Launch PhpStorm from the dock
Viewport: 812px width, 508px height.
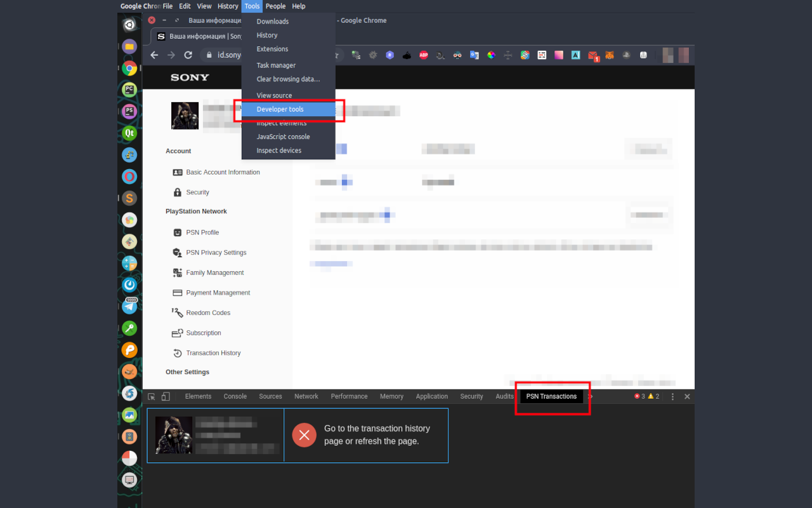coord(129,111)
